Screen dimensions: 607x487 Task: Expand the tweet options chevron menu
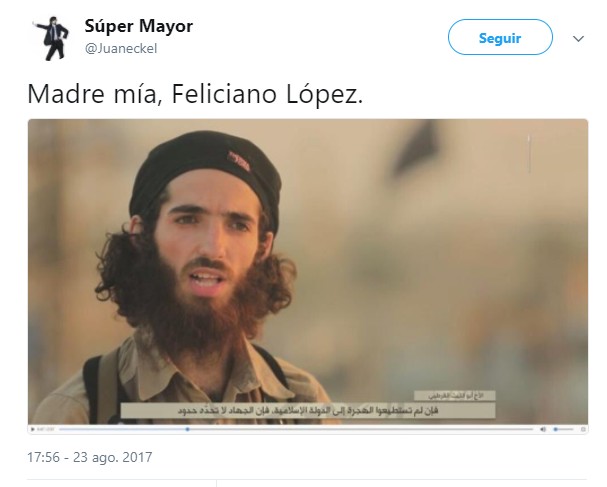[x=578, y=38]
